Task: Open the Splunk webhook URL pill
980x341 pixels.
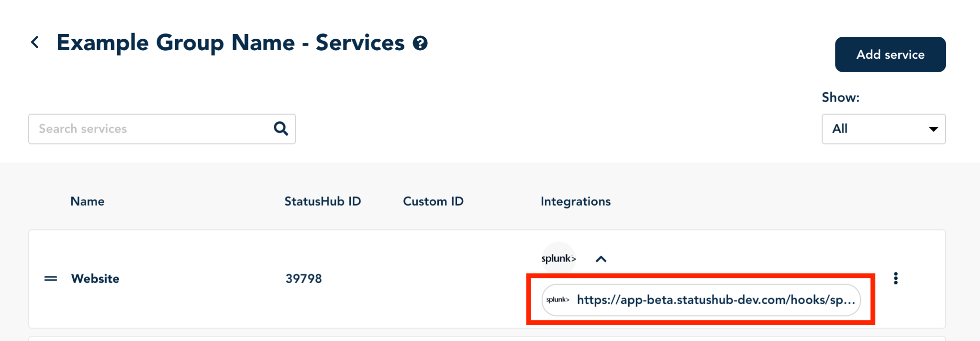Action: (701, 300)
